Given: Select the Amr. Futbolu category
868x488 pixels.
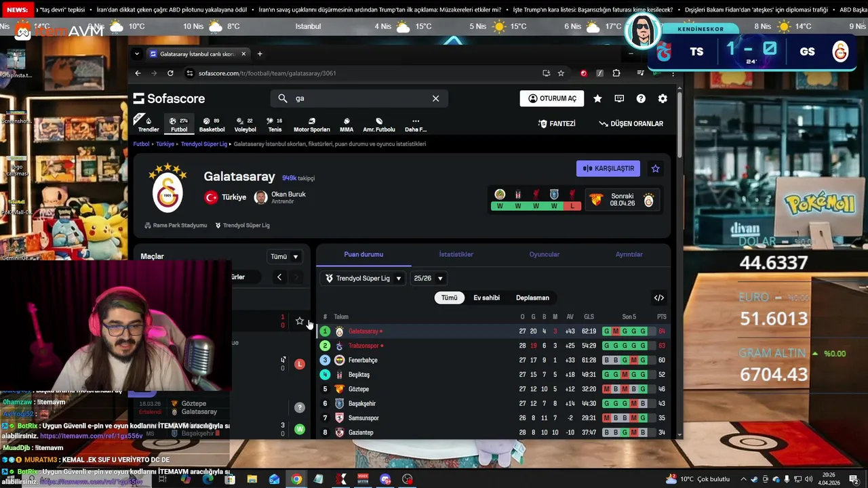Looking at the screenshot, I should [379, 125].
